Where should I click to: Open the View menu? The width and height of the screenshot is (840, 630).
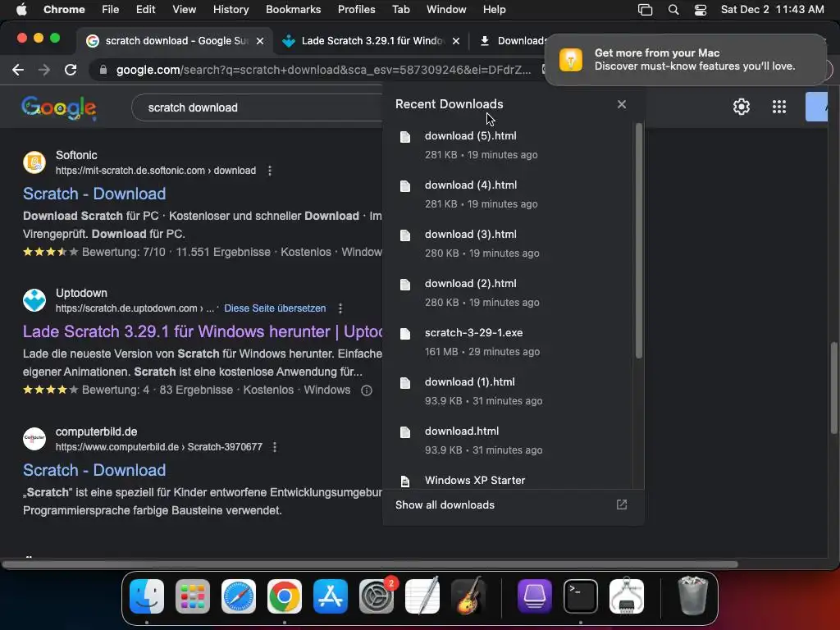(x=184, y=10)
